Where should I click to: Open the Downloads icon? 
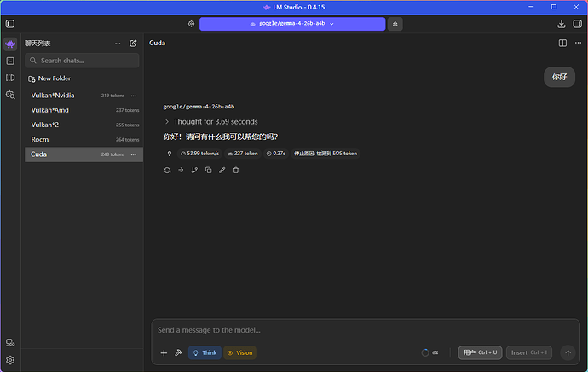point(561,24)
